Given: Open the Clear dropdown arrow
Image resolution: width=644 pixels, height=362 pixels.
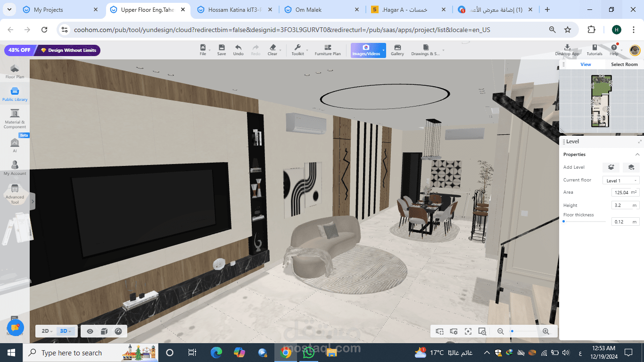Looking at the screenshot, I should pyautogui.click(x=280, y=50).
